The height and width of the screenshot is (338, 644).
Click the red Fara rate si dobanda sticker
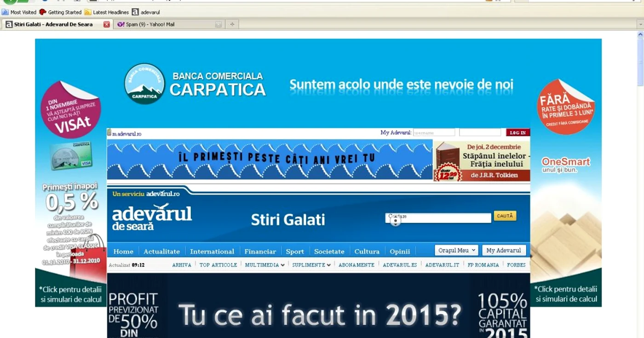click(x=566, y=107)
